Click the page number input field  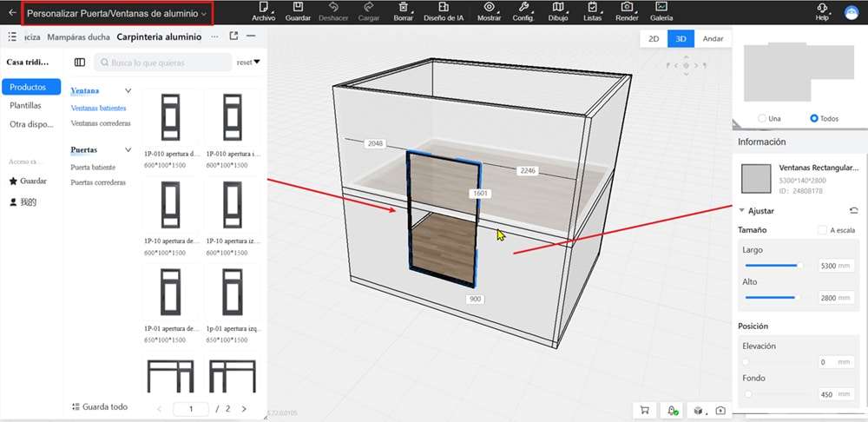(x=191, y=409)
